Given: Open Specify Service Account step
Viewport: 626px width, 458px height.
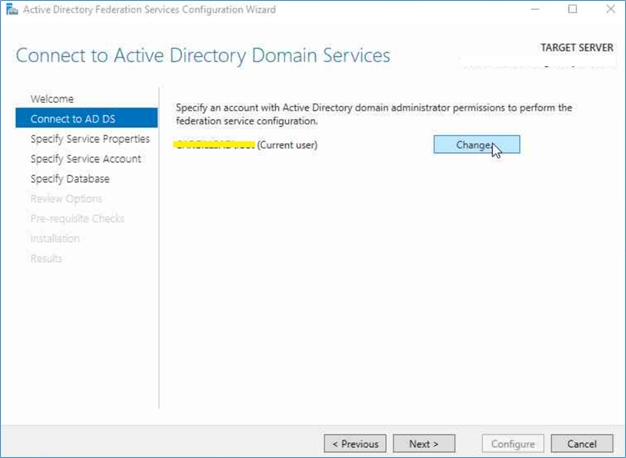Looking at the screenshot, I should coord(85,159).
